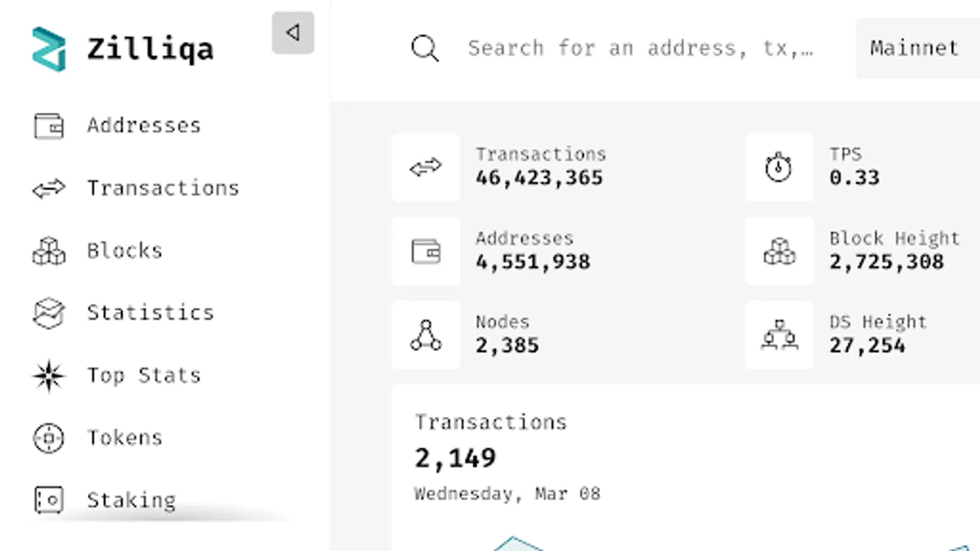Open the Staking safe icon
Screen dimensions: 980x551
(49, 500)
